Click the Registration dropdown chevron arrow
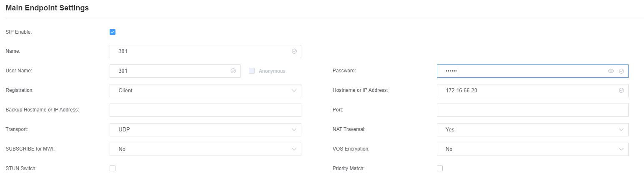 294,91
